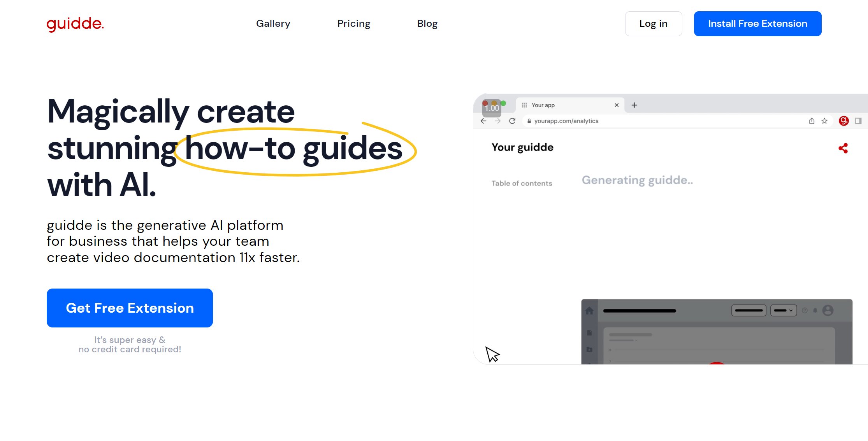Viewport: 868px width, 441px height.
Task: Click the Log in button
Action: [x=654, y=24]
